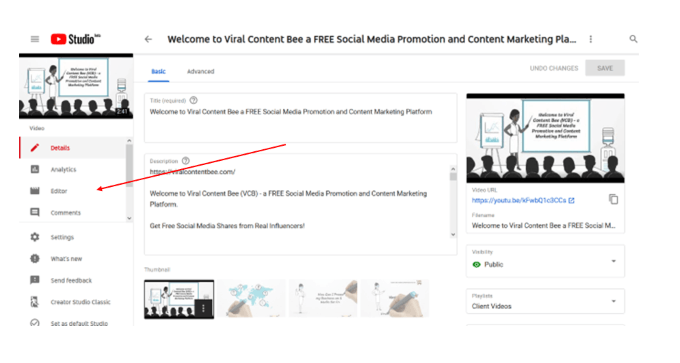Viewport: 680px width, 363px height.
Task: Click sidebar scroll down arrow
Action: point(129,218)
